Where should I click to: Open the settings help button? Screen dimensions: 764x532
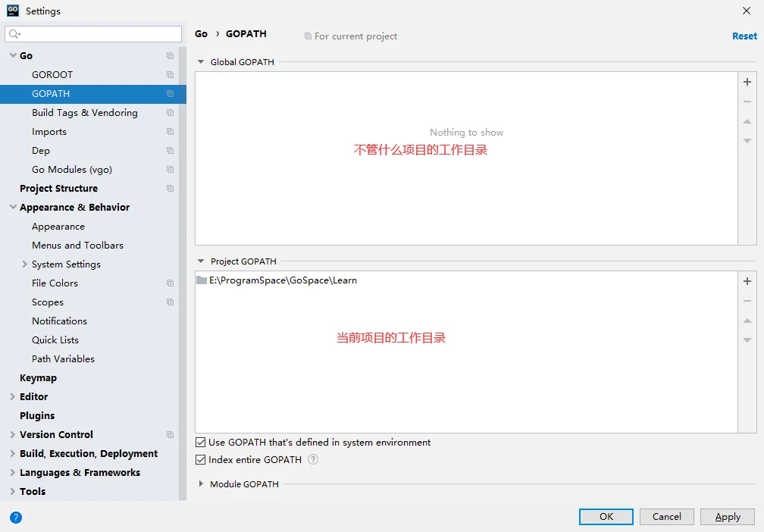click(16, 518)
